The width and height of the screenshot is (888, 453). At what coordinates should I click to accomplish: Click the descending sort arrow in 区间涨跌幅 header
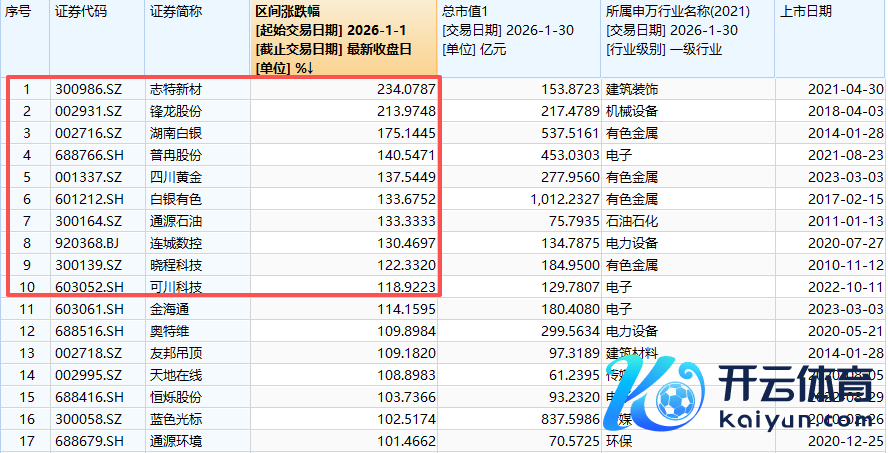coord(309,68)
